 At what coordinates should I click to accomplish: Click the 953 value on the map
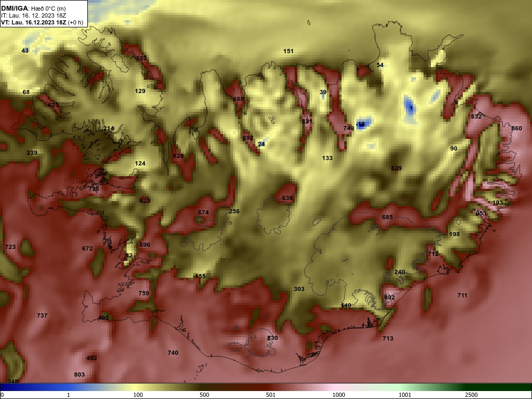[x=481, y=213]
